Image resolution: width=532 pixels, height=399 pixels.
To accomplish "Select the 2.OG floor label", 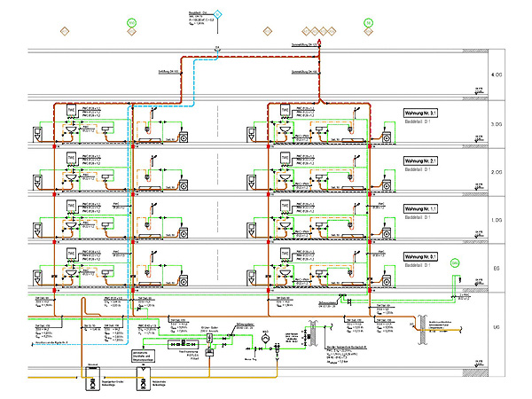I will tap(497, 172).
